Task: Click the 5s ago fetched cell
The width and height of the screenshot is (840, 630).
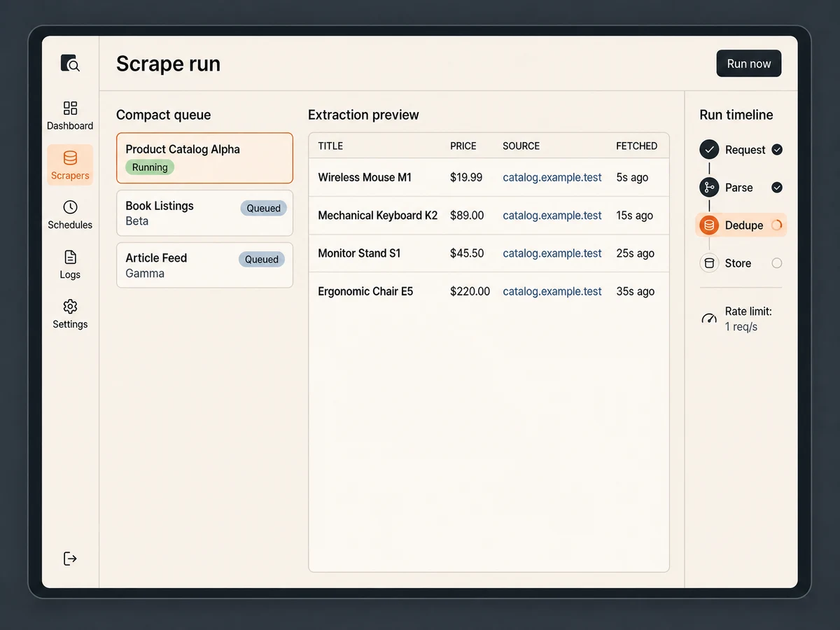Action: pyautogui.click(x=632, y=178)
